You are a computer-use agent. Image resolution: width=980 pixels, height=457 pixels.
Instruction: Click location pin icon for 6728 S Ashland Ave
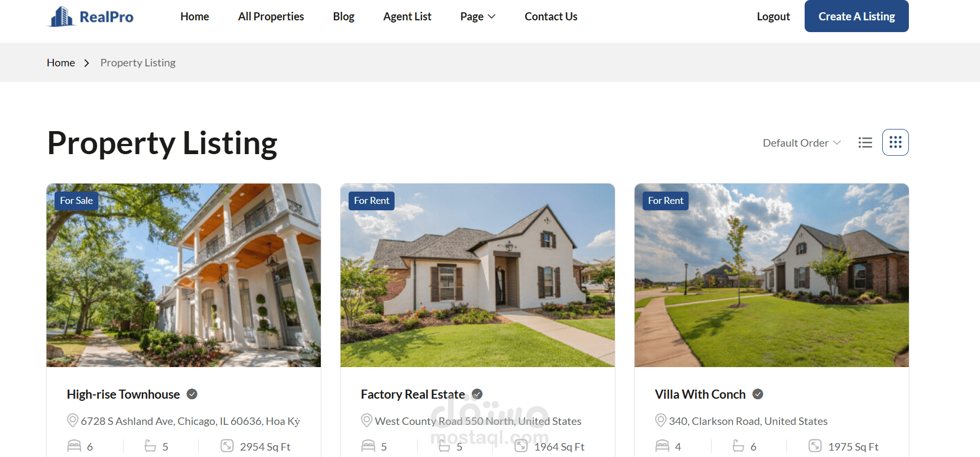point(72,421)
